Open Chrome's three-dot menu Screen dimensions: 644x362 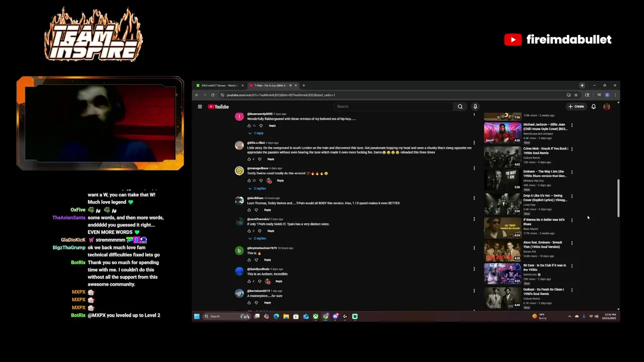[615, 95]
